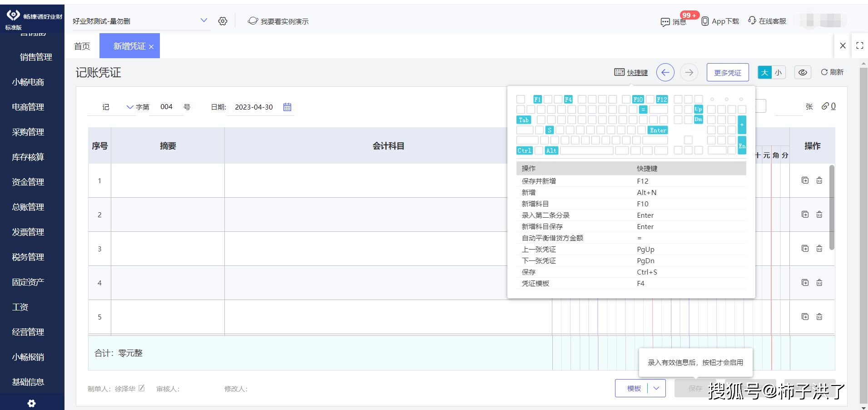
Task: Expand the 模板 dropdown arrow
Action: 656,388
